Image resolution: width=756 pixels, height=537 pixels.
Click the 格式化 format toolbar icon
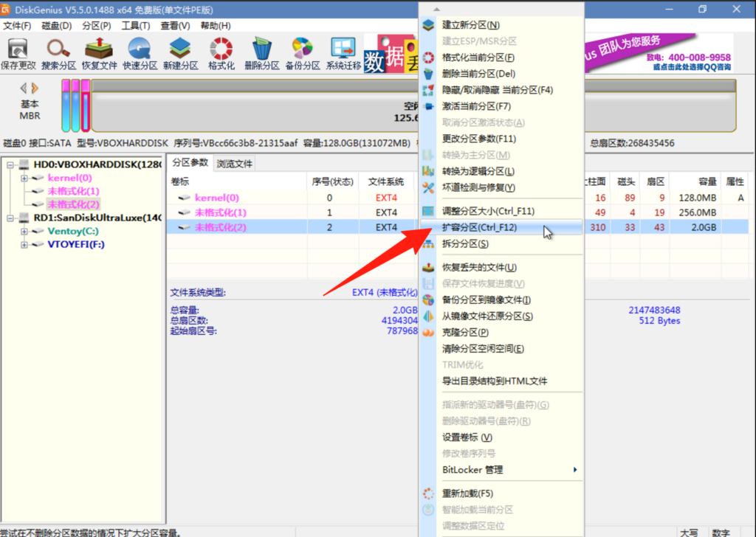tap(221, 53)
